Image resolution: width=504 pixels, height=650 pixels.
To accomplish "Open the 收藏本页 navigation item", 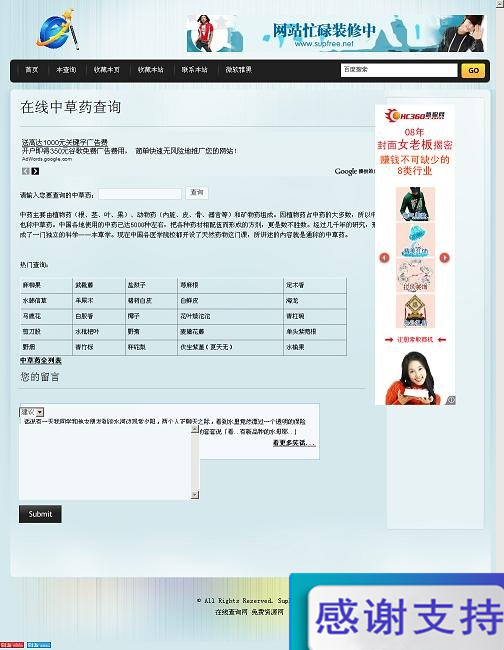I will point(107,70).
